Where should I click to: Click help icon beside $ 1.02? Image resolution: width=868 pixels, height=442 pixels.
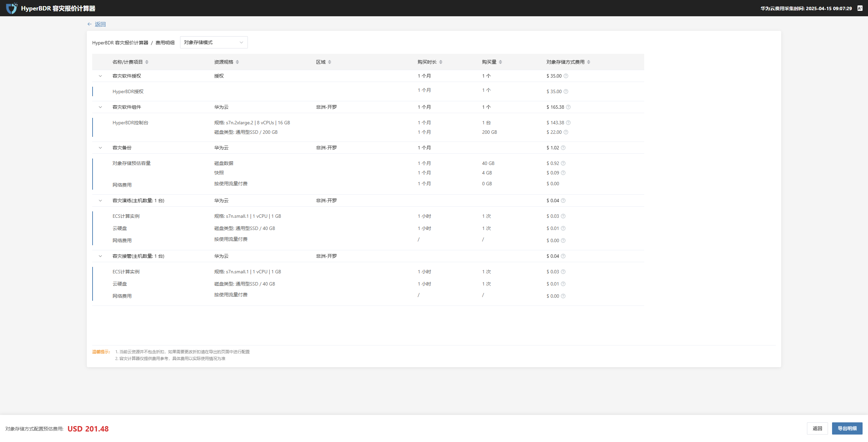(x=563, y=148)
